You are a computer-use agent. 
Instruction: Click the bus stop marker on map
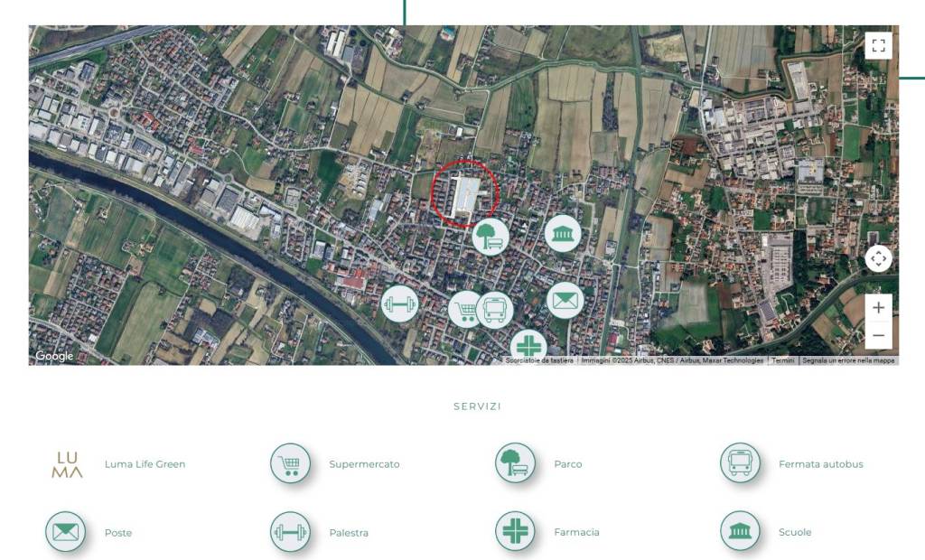coord(496,309)
